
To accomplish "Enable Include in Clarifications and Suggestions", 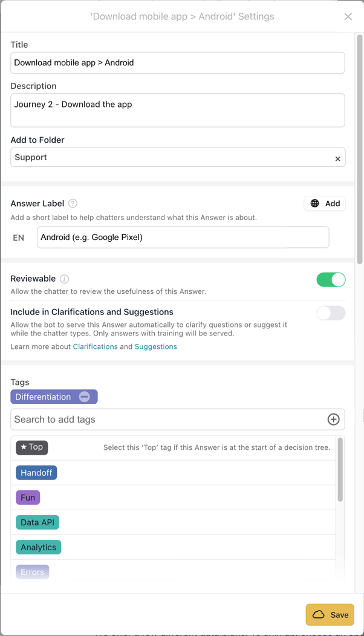I will 331,313.
